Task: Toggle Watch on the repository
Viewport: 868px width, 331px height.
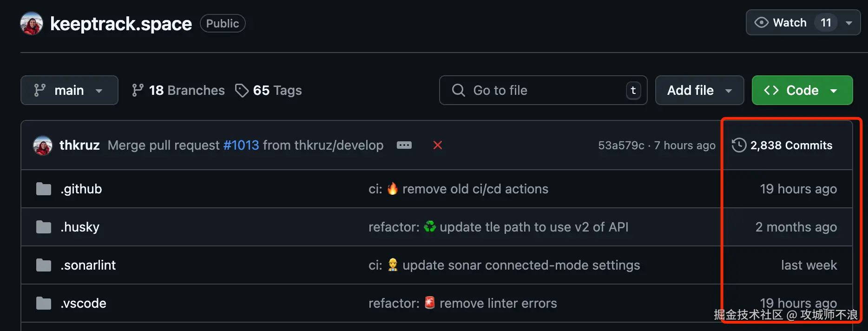Action: [x=782, y=23]
